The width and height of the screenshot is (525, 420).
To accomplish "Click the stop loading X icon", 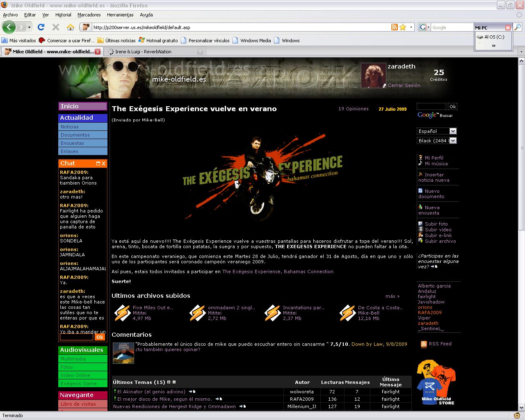I will (56, 27).
